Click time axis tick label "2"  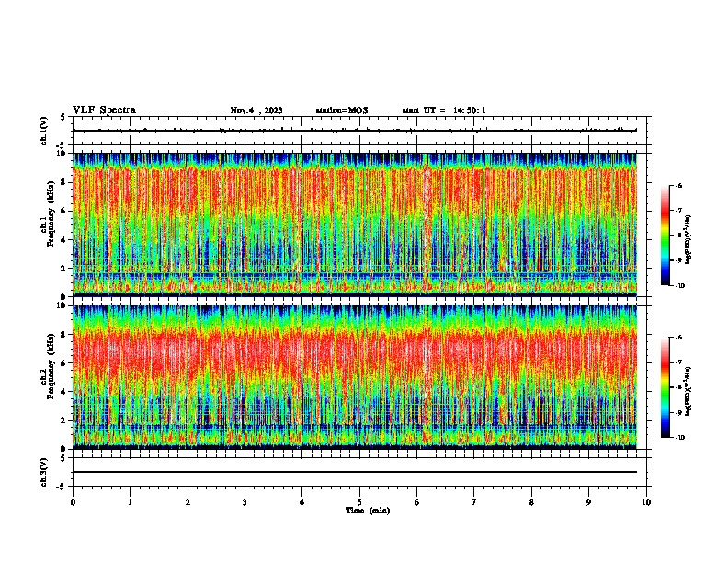pyautogui.click(x=188, y=502)
